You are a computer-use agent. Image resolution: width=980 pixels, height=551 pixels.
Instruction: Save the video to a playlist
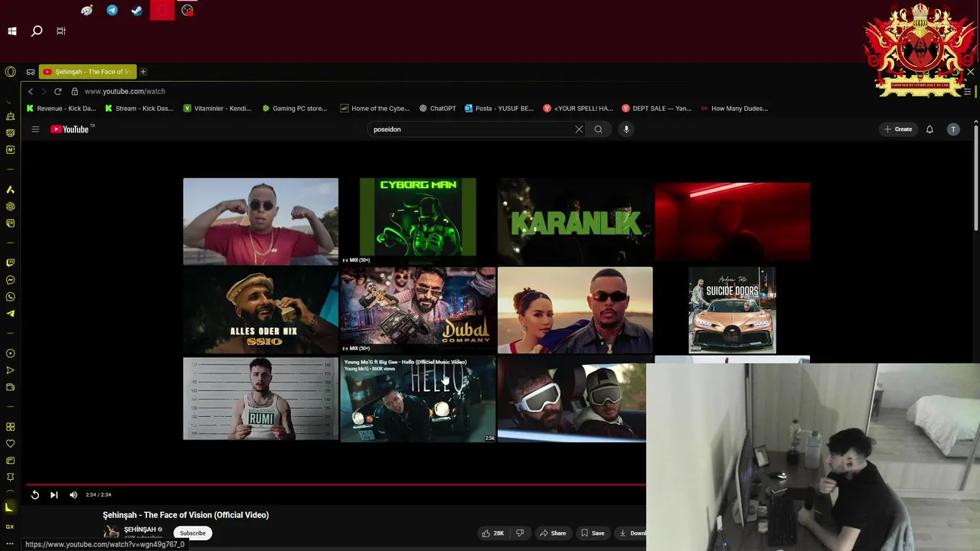pyautogui.click(x=593, y=533)
